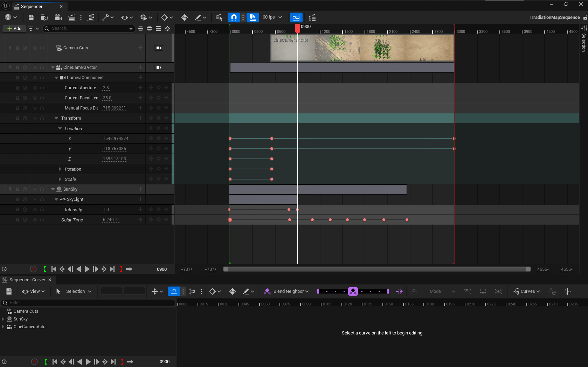
Task: Click the diamond Keyframe Options icon
Action: [165, 17]
